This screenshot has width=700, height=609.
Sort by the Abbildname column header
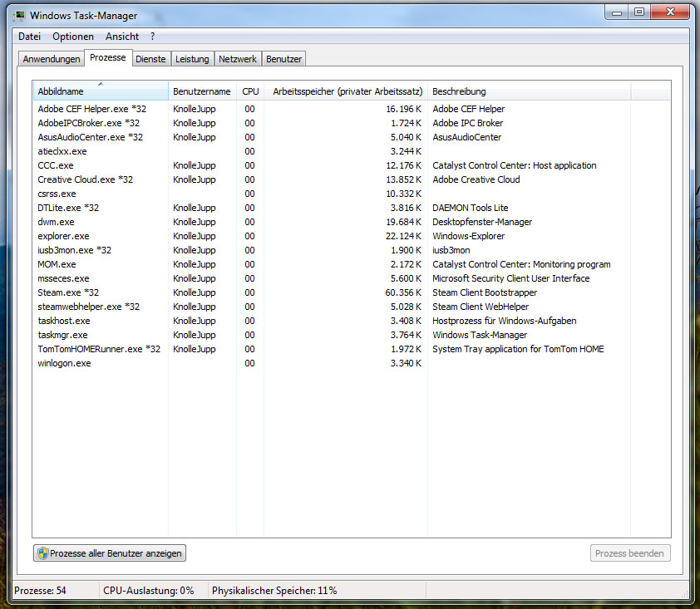tap(101, 91)
